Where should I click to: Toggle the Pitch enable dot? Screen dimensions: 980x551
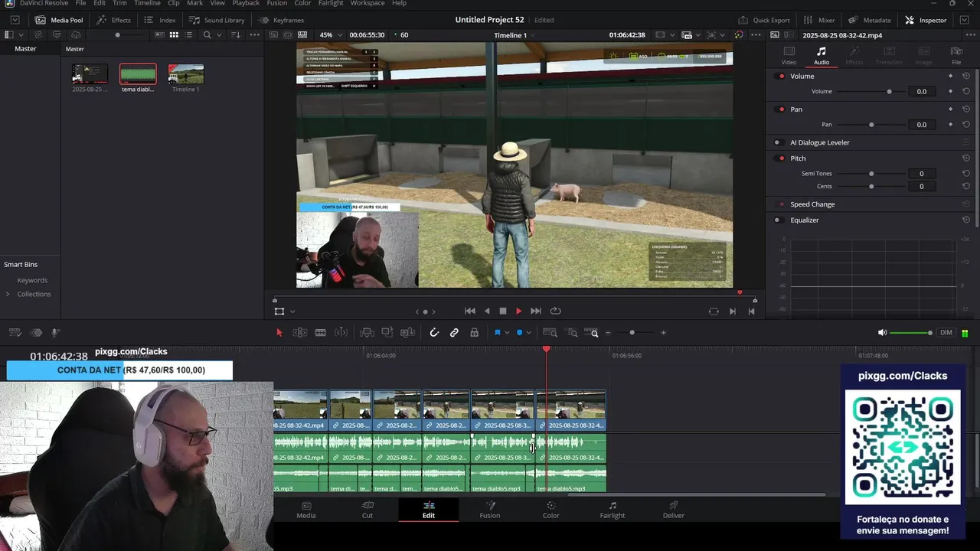click(x=781, y=158)
